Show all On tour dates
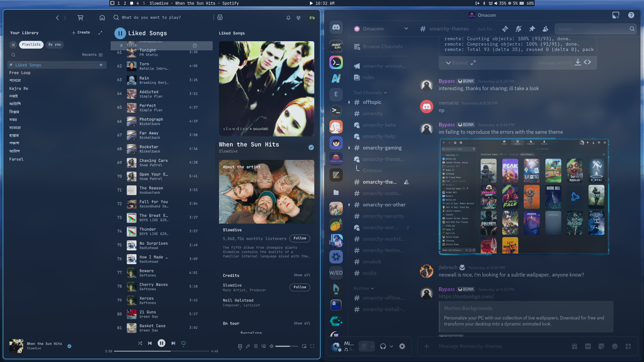The width and height of the screenshot is (644, 362). 302,323
